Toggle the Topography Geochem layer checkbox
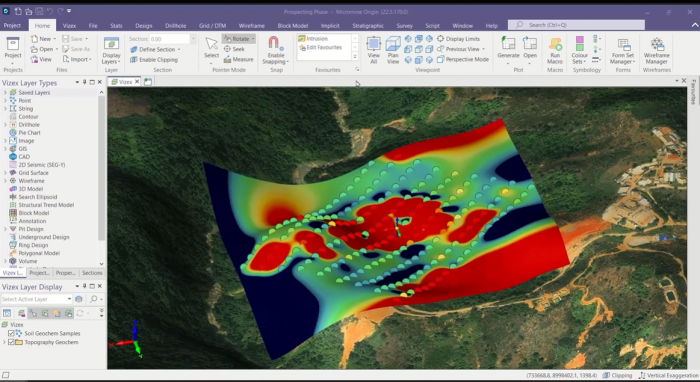The height and width of the screenshot is (382, 700). (x=11, y=342)
